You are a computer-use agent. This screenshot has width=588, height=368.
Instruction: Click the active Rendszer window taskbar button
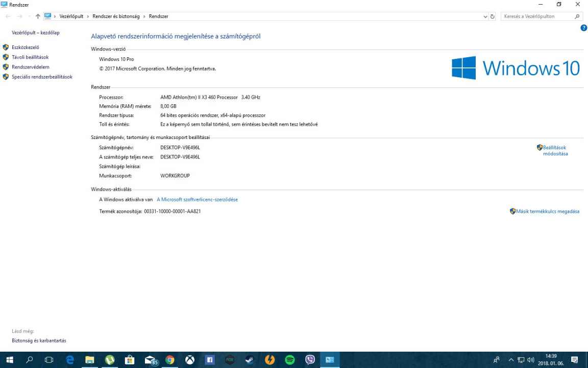tap(330, 360)
